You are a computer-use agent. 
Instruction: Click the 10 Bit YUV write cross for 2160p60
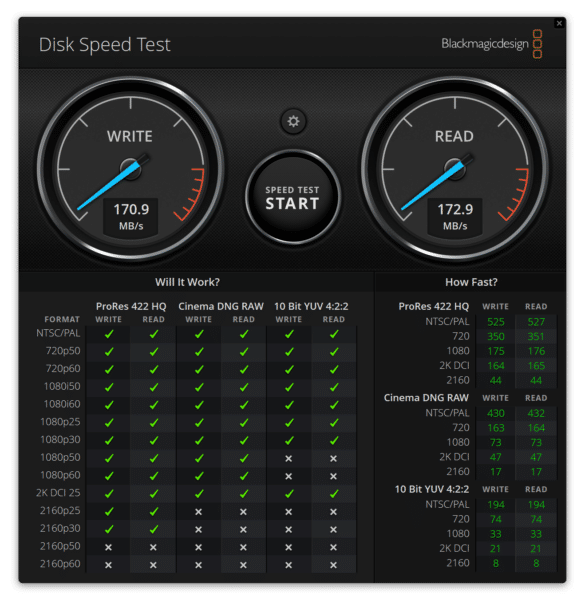pos(288,565)
